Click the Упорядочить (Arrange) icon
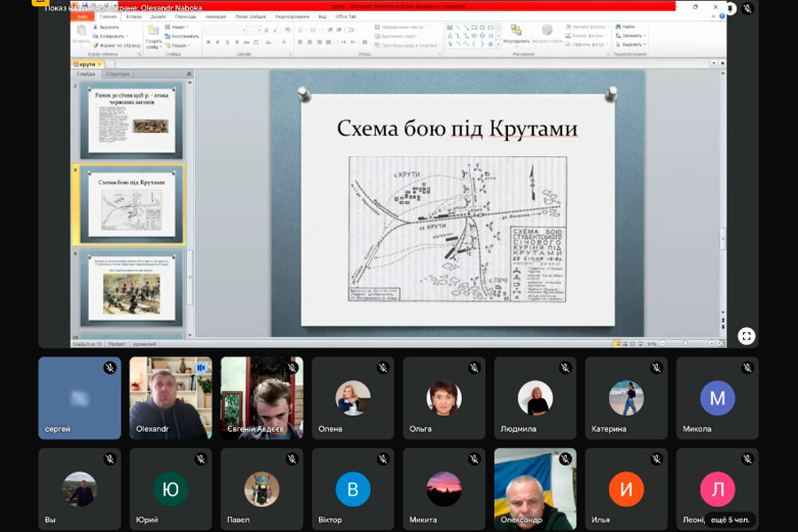798x532 pixels. (x=516, y=30)
